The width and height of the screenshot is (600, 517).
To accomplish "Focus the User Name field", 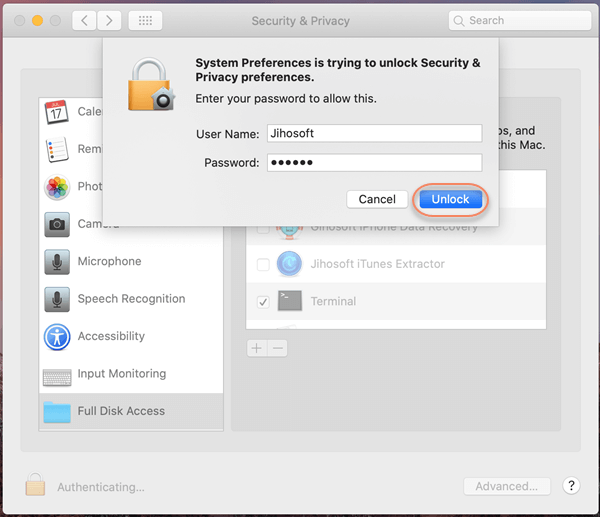I will 374,133.
